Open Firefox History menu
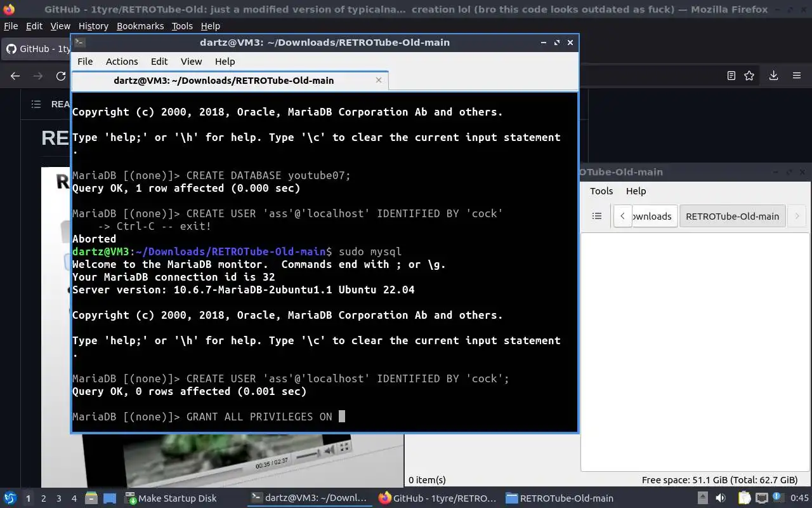Viewport: 812px width, 508px height. click(x=93, y=26)
